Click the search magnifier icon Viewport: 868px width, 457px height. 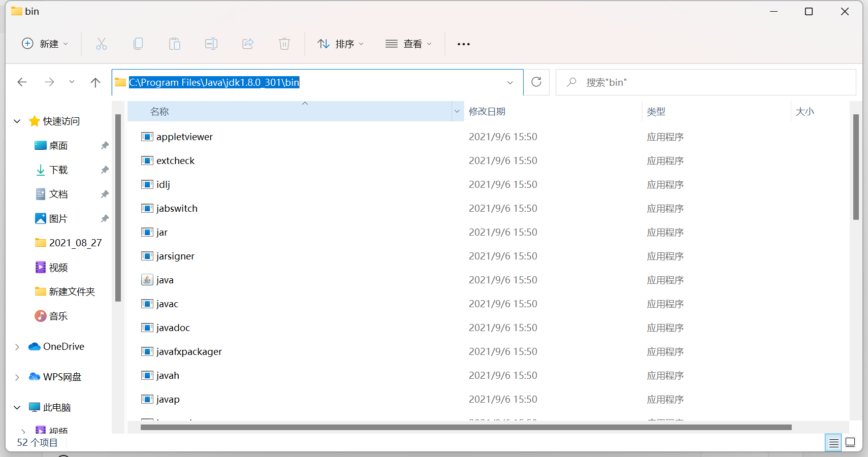[572, 82]
